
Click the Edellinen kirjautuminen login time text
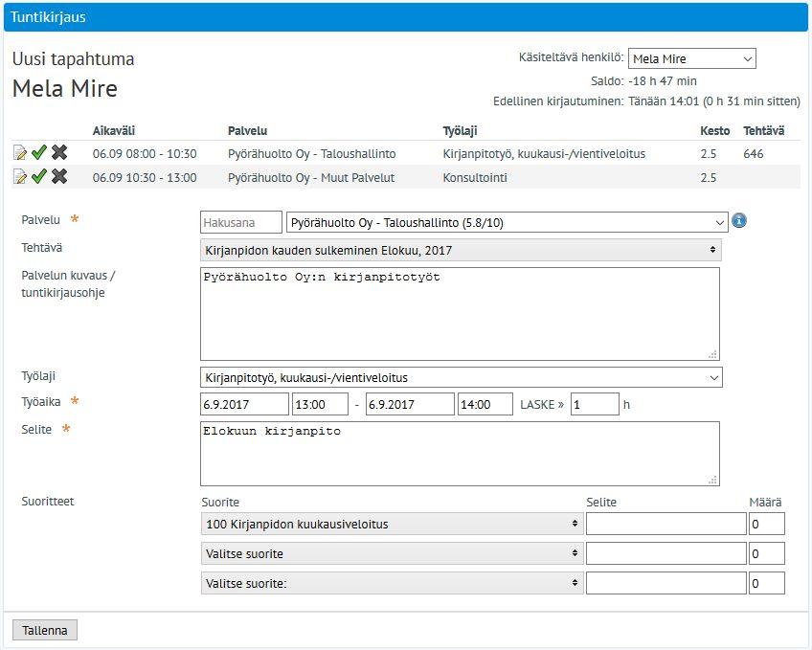tap(714, 101)
